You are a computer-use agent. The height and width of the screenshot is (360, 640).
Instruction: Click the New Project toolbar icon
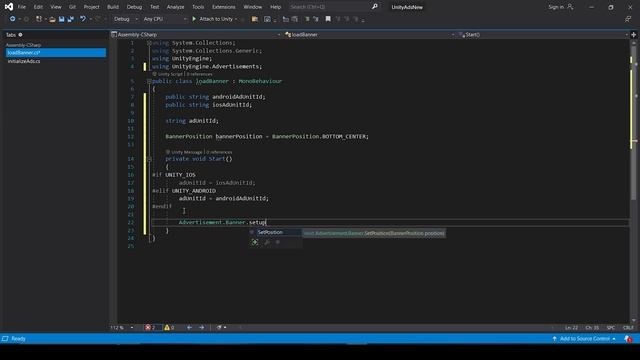coord(39,19)
